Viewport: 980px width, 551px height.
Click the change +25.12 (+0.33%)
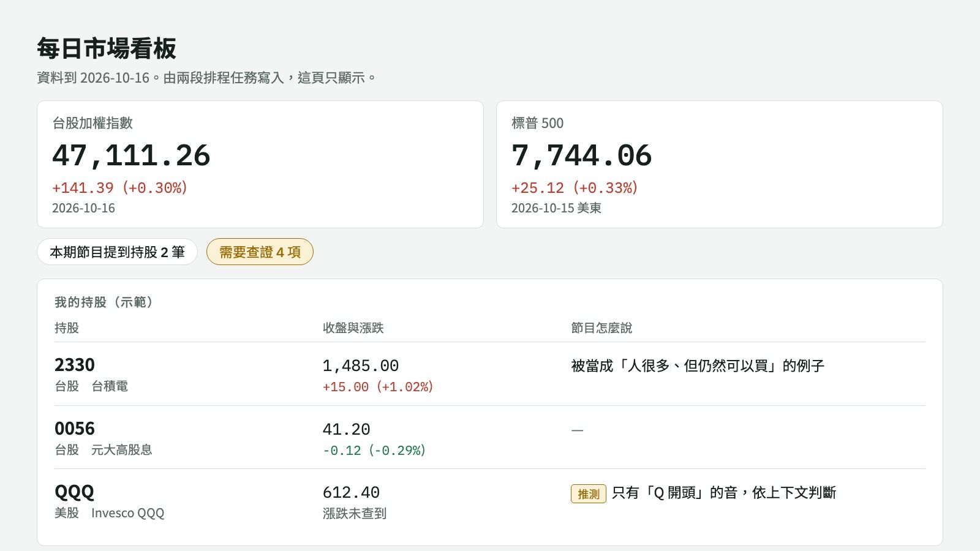[575, 187]
